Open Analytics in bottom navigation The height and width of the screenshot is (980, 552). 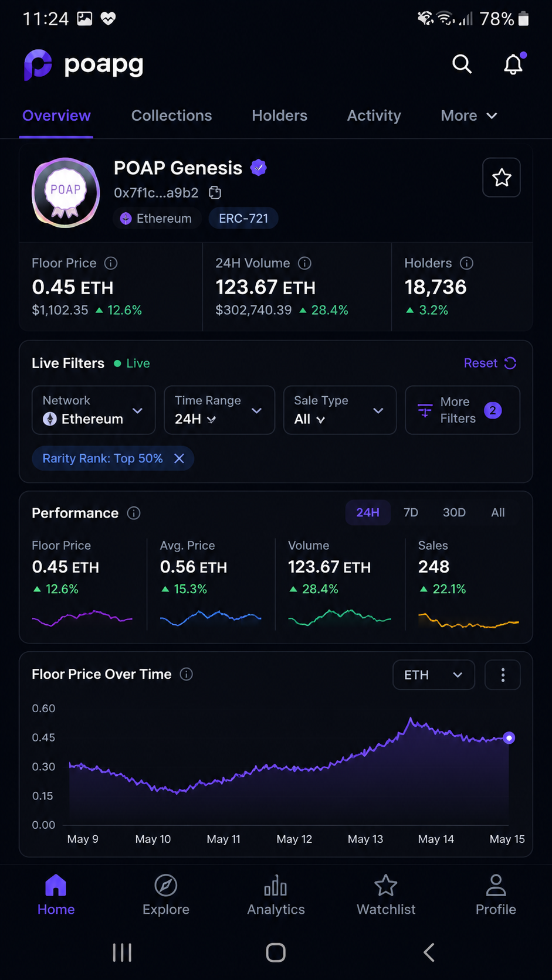[276, 895]
